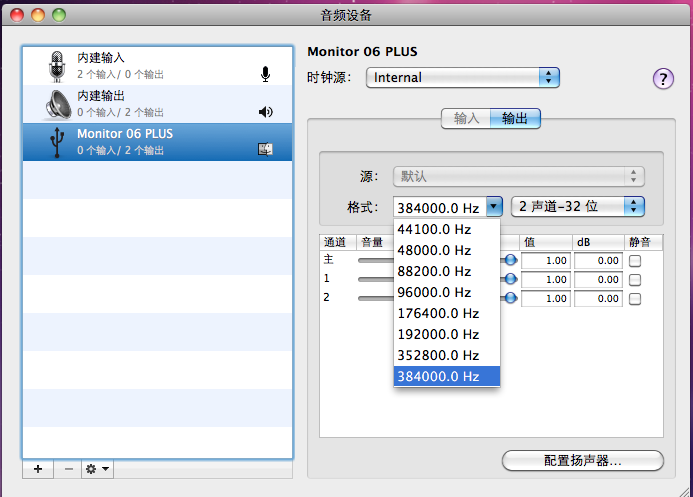Click channel 2 dB field 0.00

598,299
